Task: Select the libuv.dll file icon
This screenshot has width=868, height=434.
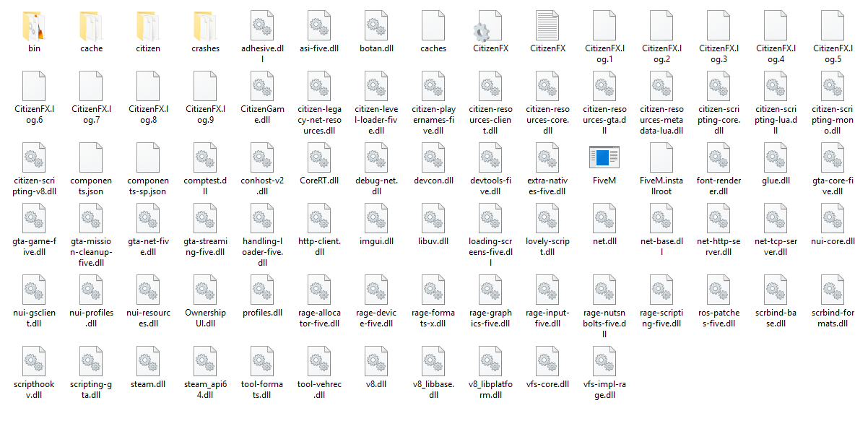Action: pyautogui.click(x=434, y=218)
